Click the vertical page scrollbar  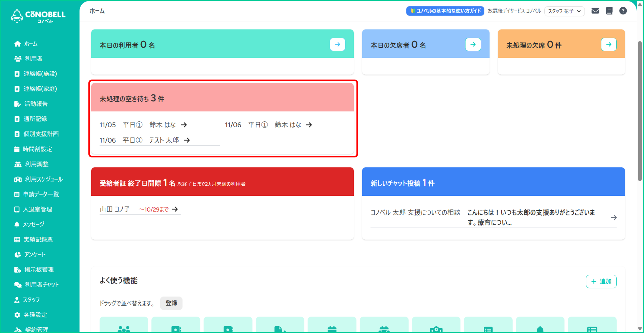coord(640,111)
